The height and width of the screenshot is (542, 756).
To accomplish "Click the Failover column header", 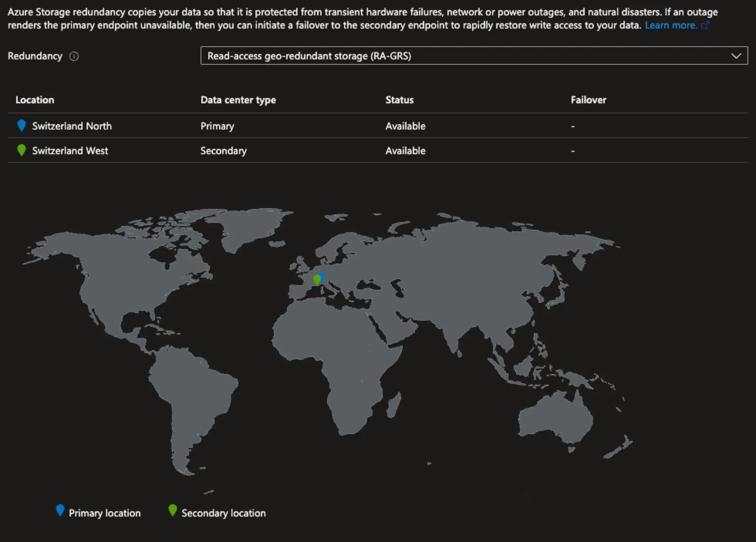I will coord(588,99).
